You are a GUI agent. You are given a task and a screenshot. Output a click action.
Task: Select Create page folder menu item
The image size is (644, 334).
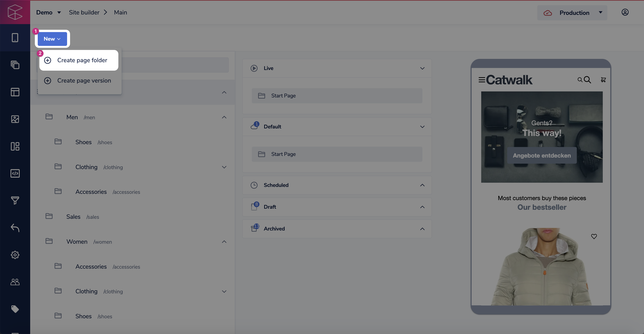click(x=82, y=60)
